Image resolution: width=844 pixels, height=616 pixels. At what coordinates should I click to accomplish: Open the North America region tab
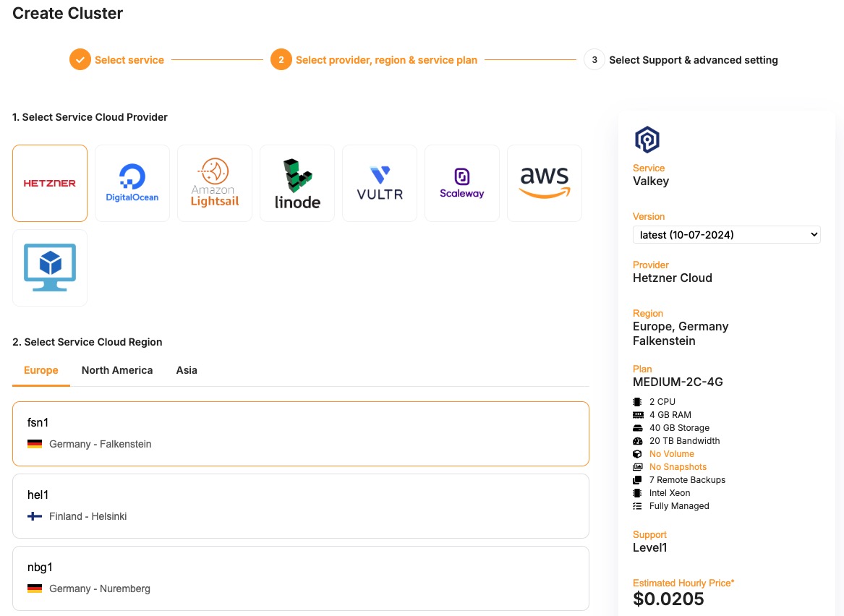tap(117, 370)
